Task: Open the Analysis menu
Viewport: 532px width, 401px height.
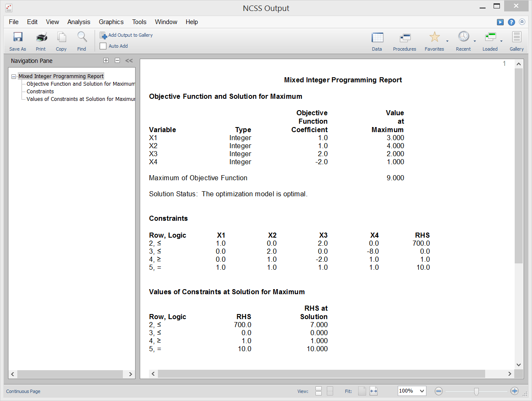Action: pyautogui.click(x=79, y=22)
